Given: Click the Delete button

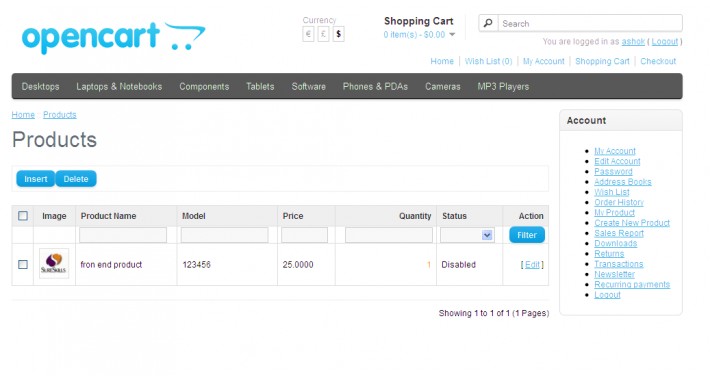Looking at the screenshot, I should 76,179.
